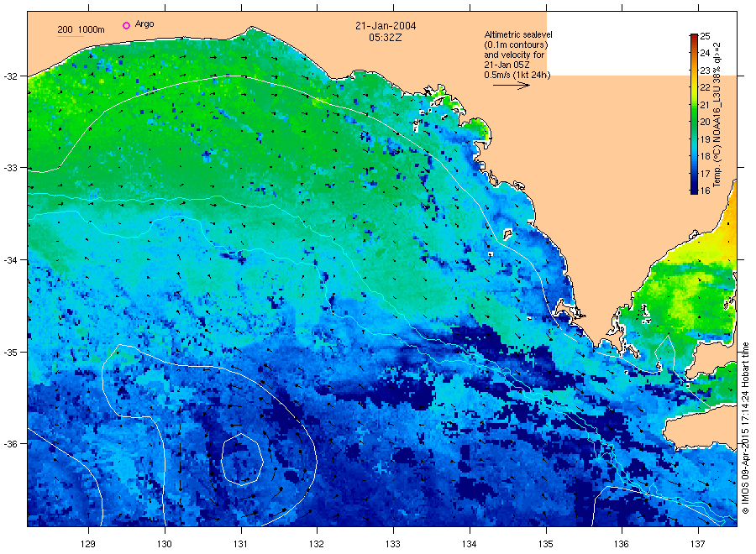Click the longitude label 129
756x554 pixels.
point(88,544)
